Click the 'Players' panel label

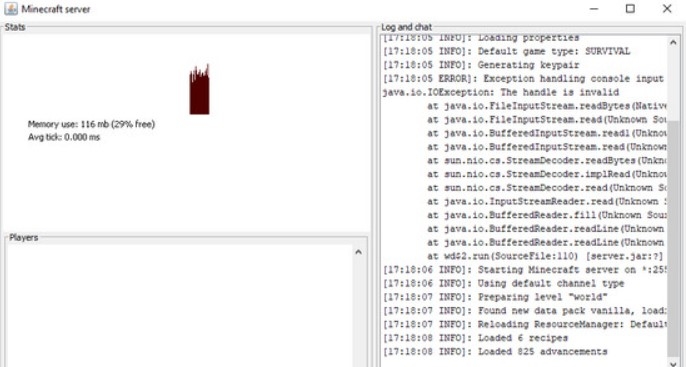tap(24, 238)
